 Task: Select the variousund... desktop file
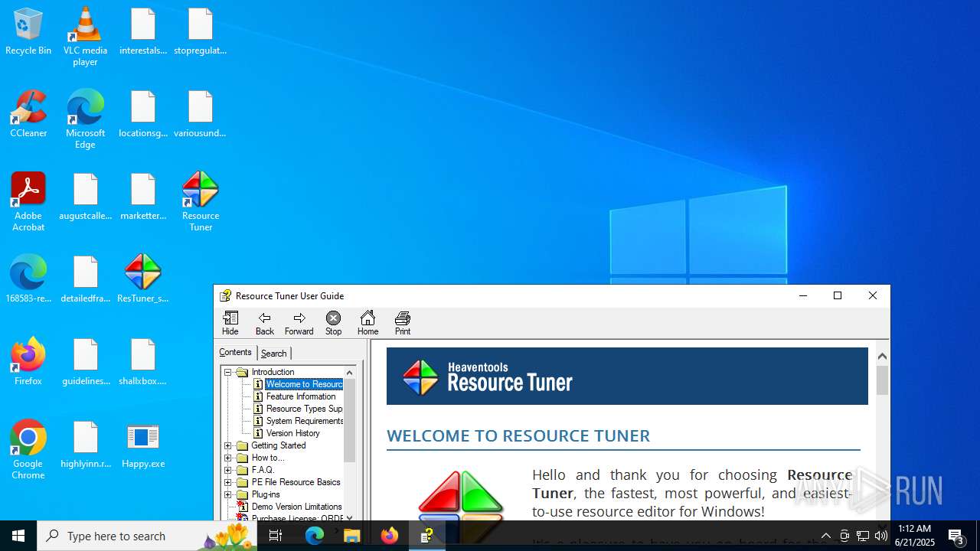point(201,115)
